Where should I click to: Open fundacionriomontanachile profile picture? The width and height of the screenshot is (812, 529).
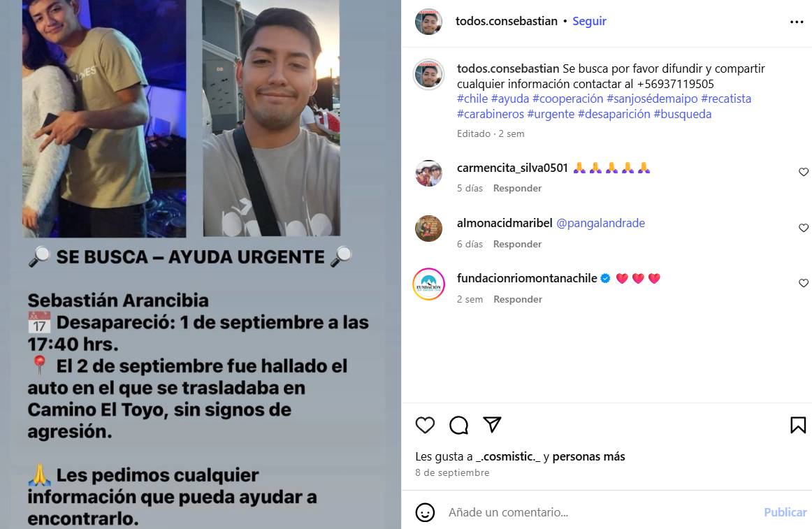(x=428, y=284)
